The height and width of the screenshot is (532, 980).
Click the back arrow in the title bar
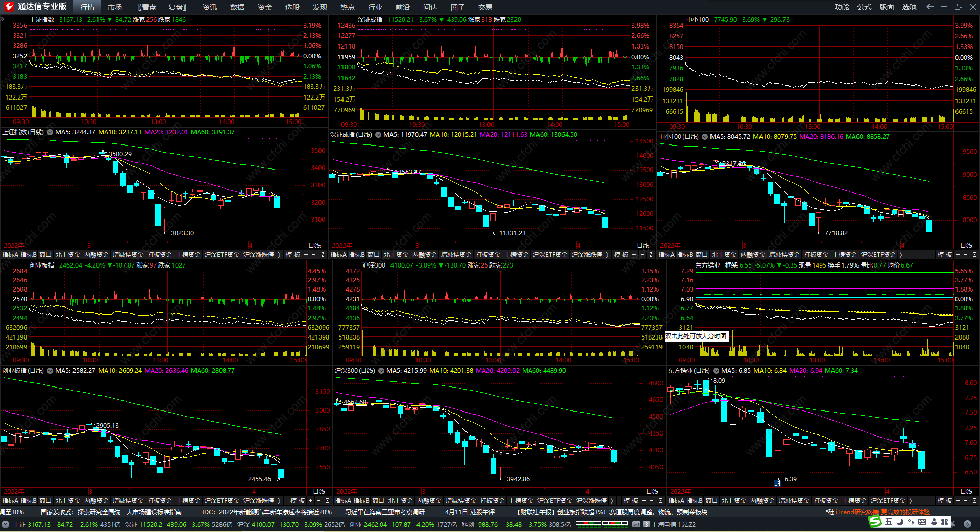point(930,7)
